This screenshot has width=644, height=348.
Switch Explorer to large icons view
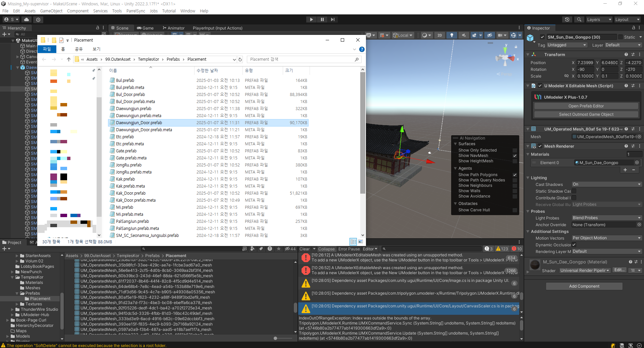click(x=361, y=241)
